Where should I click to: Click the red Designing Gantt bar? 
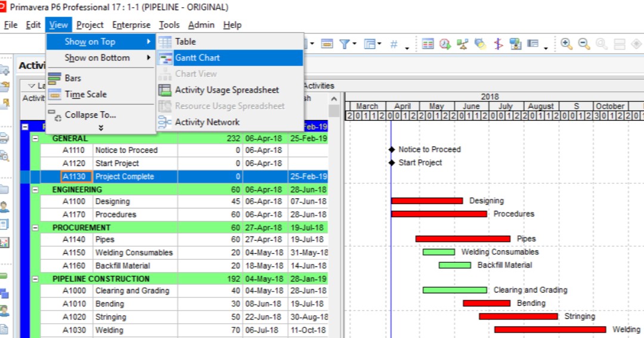point(427,201)
